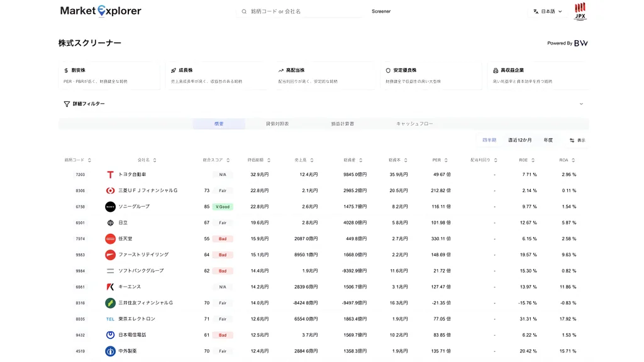Select the 高収益企業 preset card
The width and height of the screenshot is (644, 362).
tap(538, 75)
